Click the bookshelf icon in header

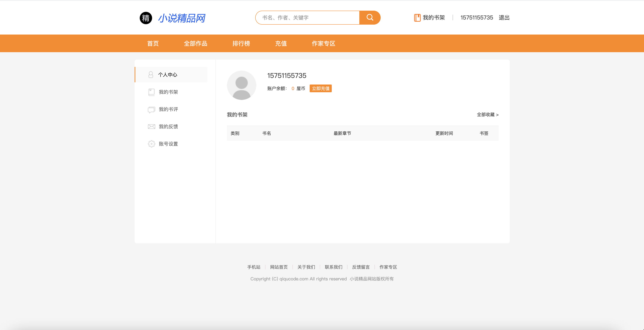[417, 18]
